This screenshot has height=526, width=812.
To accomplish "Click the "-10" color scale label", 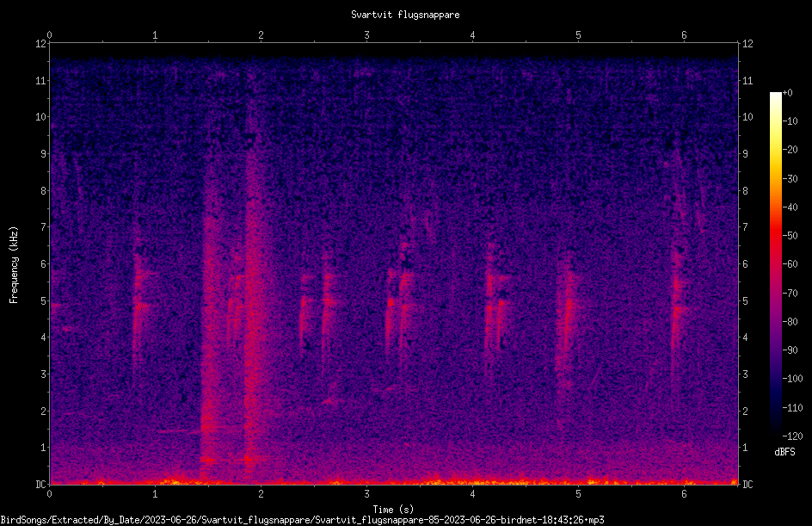I will tap(790, 121).
